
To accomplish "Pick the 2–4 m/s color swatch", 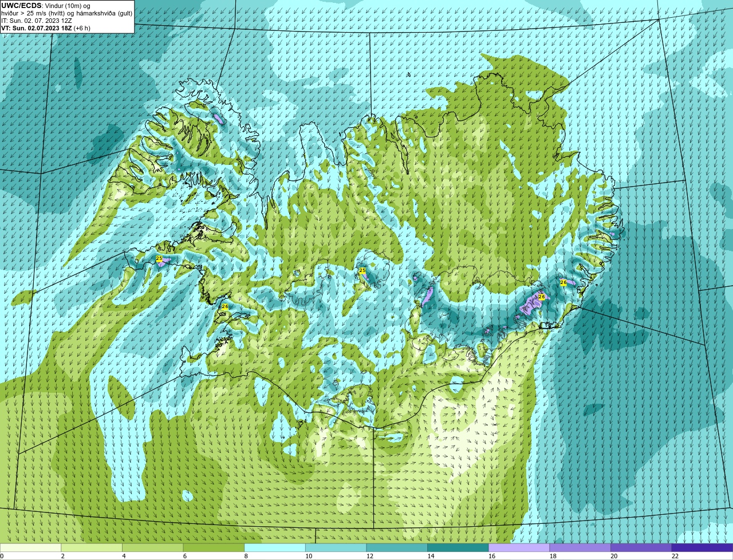I will pos(92,547).
